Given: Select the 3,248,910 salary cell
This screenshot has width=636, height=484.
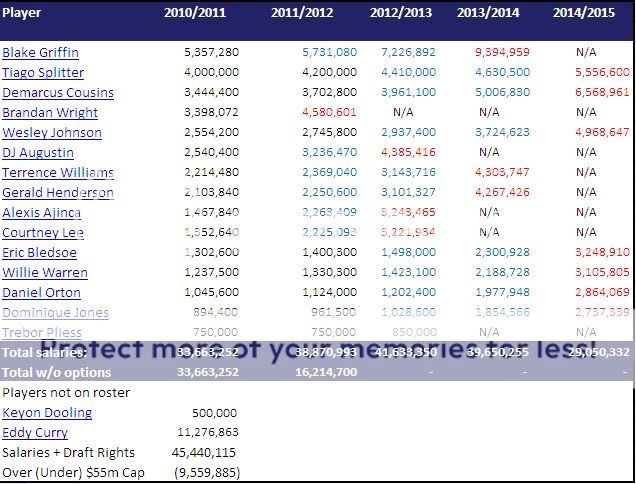Looking at the screenshot, I should [x=602, y=252].
